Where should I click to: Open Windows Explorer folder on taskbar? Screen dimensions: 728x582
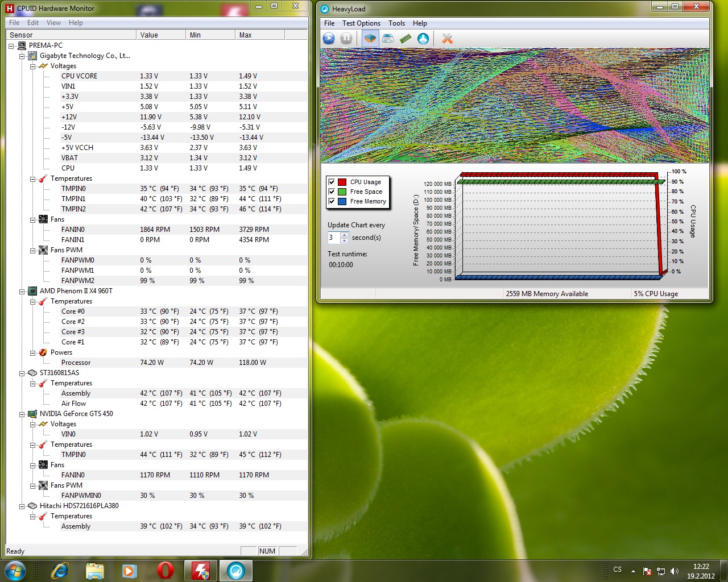[94, 570]
